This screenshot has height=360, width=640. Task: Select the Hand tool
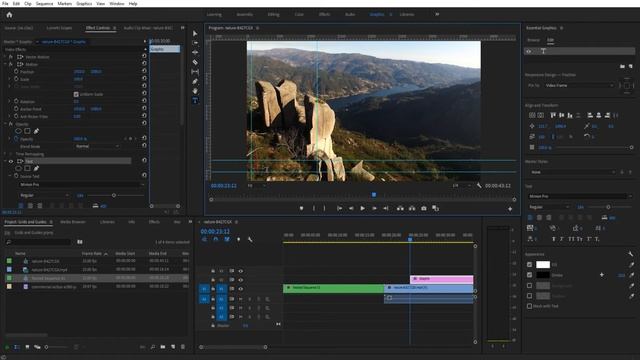tap(195, 91)
